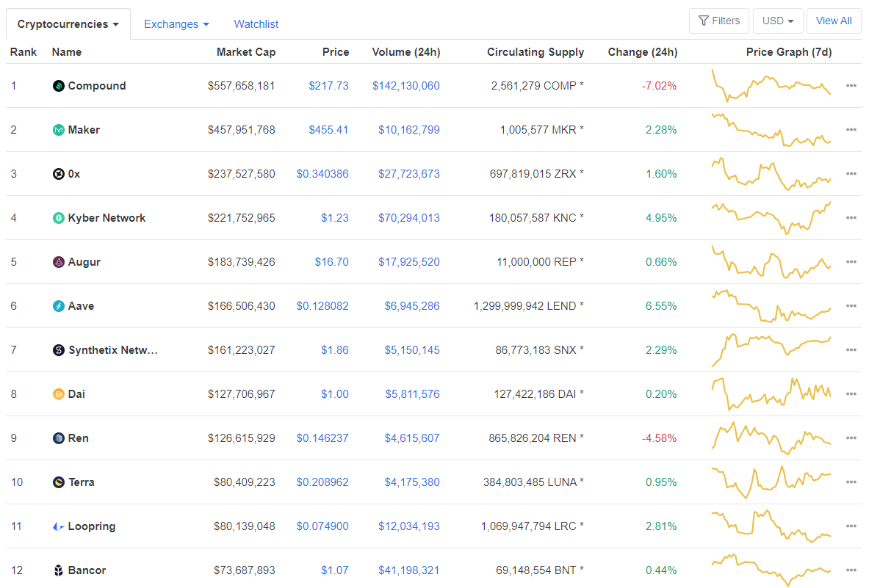Viewport: 869px width, 588px height.
Task: Open the Synthetix Netw... name link
Action: 113,350
